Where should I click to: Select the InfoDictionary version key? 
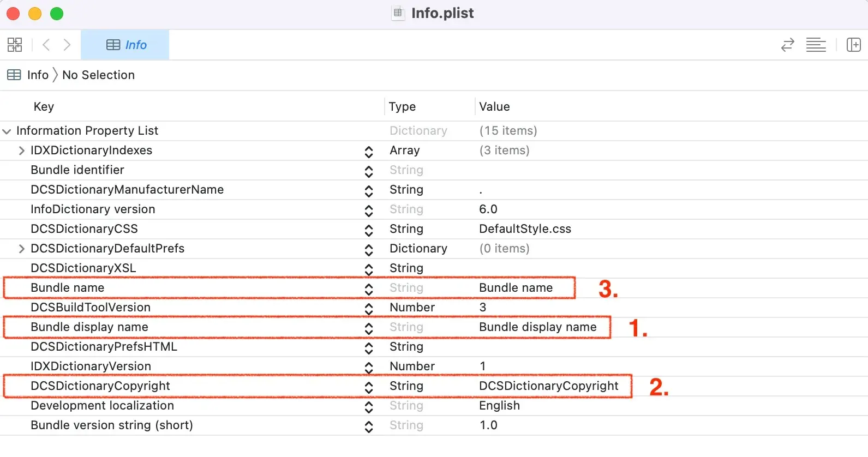click(x=93, y=209)
